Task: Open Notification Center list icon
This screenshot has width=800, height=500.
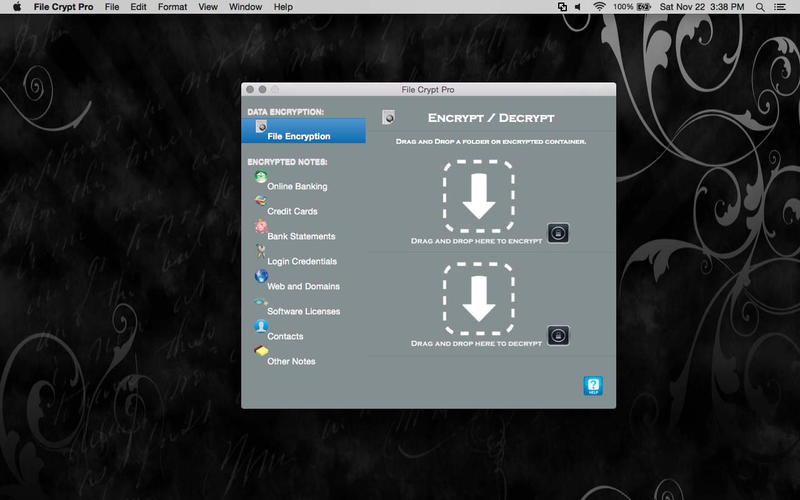Action: pyautogui.click(x=780, y=7)
